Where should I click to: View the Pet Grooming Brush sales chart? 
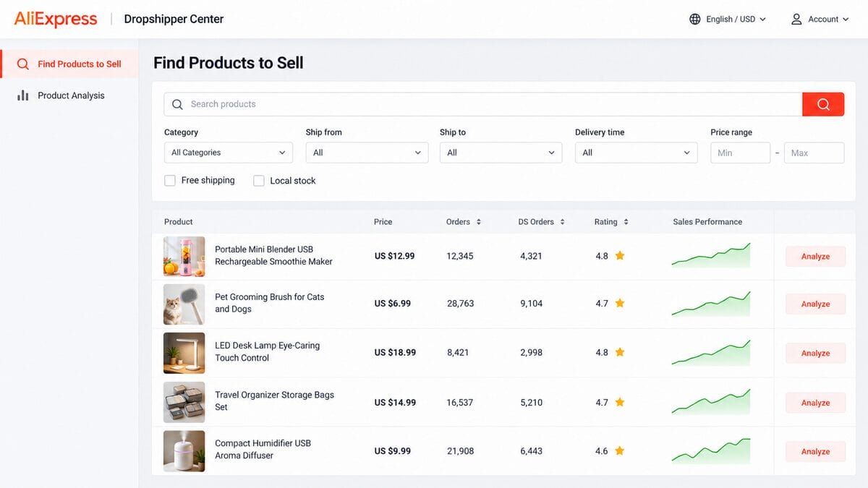coord(711,304)
